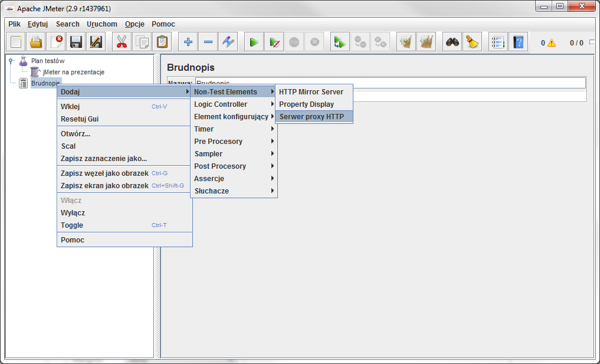This screenshot has width=600, height=364.
Task: Open the Plik menu
Action: (15, 24)
